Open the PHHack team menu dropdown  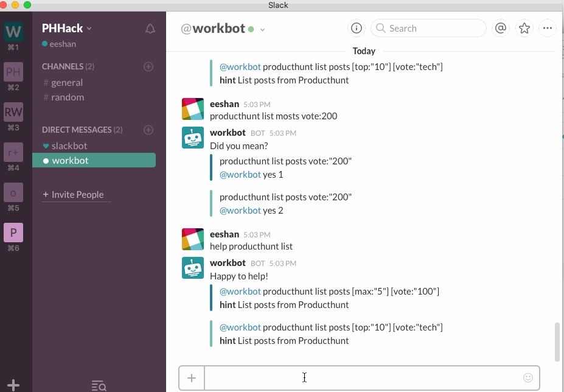pyautogui.click(x=67, y=28)
